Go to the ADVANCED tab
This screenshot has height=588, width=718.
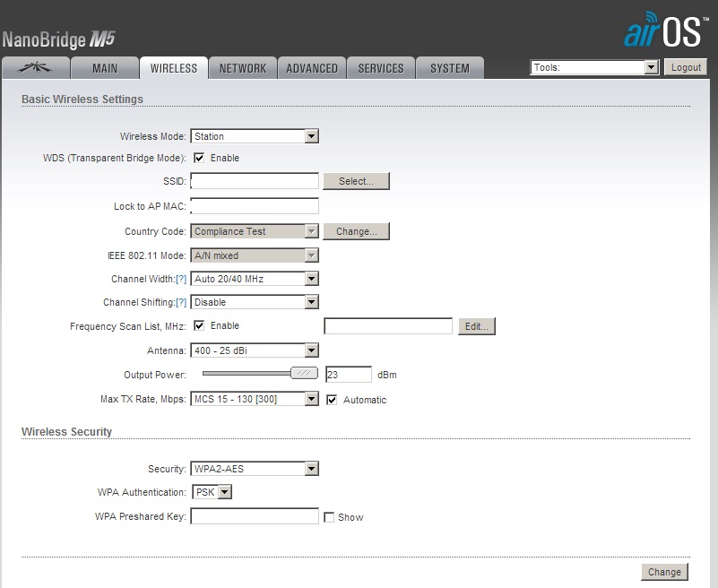pos(312,68)
